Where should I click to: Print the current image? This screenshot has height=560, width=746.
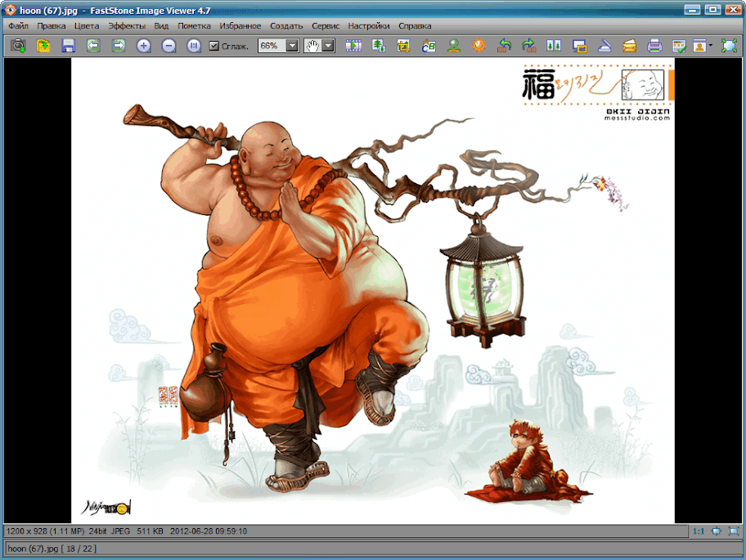[x=654, y=46]
